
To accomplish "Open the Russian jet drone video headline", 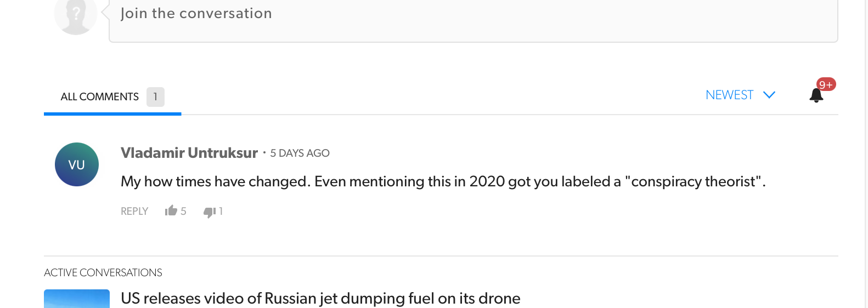I will point(320,298).
